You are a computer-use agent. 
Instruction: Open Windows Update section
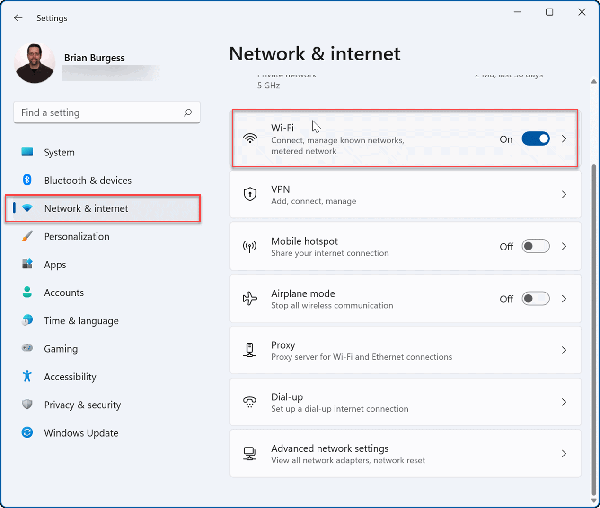[x=106, y=432]
